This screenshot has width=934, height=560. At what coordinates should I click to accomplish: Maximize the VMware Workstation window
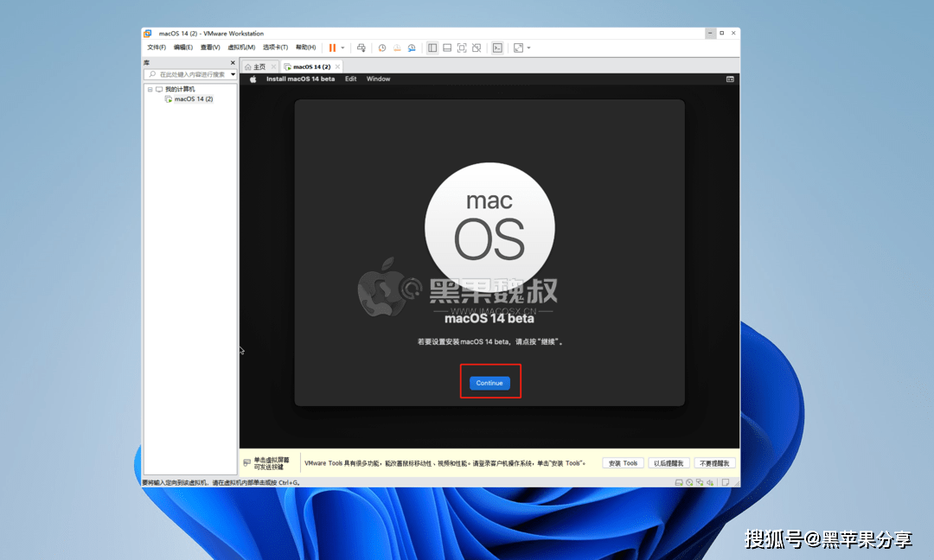[722, 34]
